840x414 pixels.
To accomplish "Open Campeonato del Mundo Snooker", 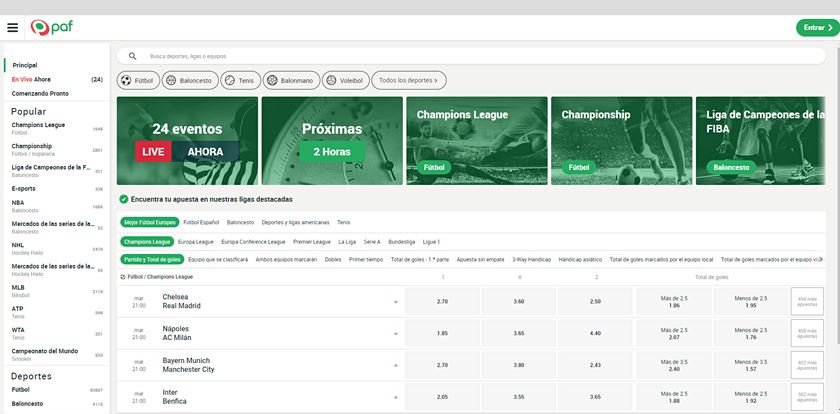I will click(x=57, y=355).
